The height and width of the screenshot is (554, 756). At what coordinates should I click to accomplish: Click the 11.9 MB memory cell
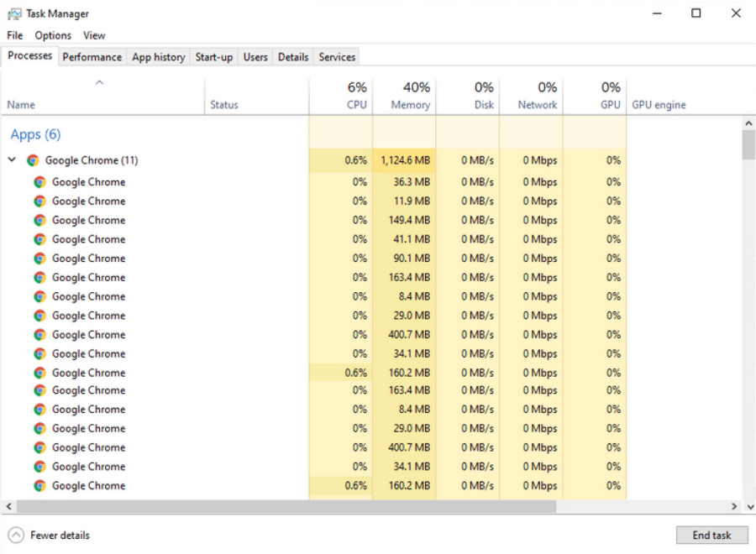(x=405, y=201)
